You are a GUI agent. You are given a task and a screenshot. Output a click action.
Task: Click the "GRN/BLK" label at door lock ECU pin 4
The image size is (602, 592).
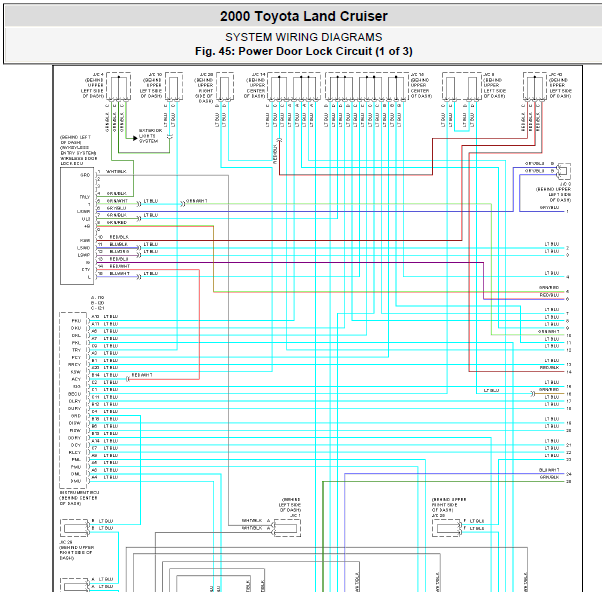pos(117,193)
